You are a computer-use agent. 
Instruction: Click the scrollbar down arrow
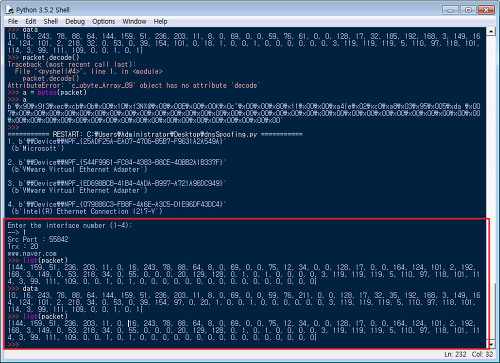(491, 344)
